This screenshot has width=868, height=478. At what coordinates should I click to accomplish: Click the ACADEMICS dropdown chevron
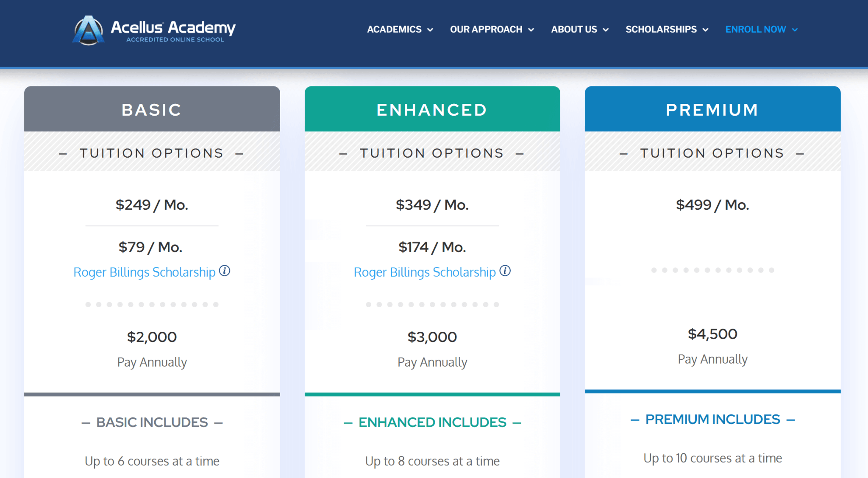coord(431,30)
